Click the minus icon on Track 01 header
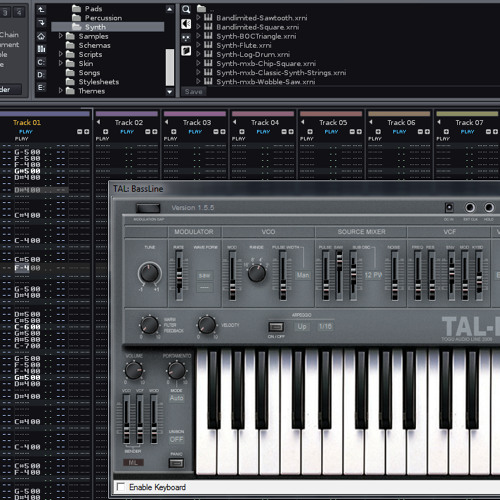This screenshot has width=500, height=500. pyautogui.click(x=80, y=132)
